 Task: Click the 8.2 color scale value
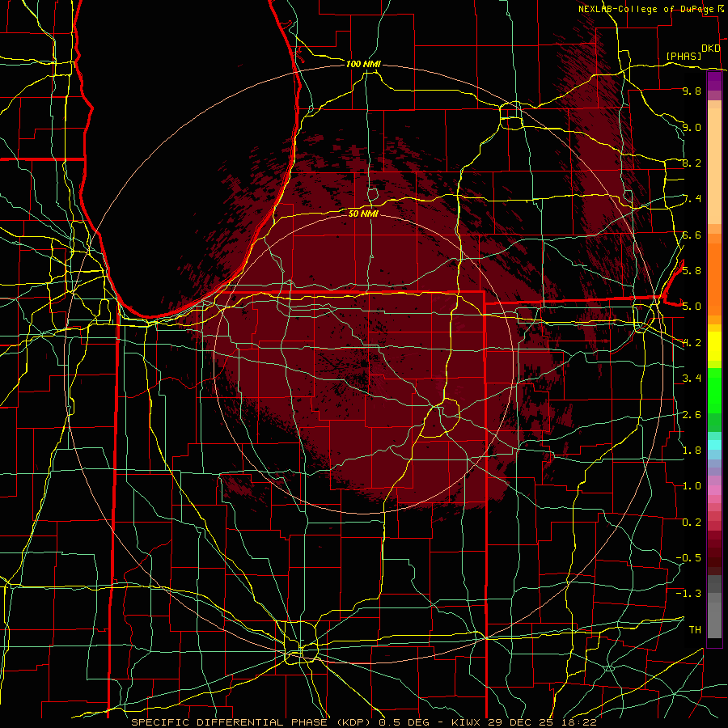(692, 163)
